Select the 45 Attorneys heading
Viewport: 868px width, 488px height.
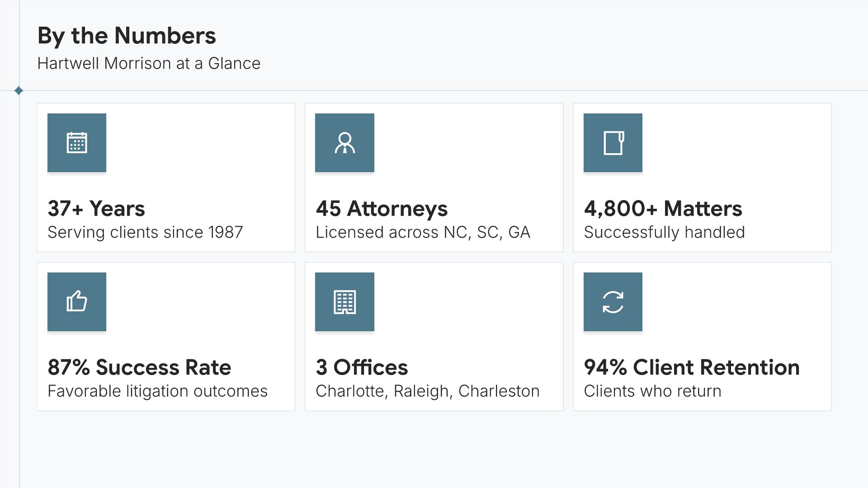(382, 208)
